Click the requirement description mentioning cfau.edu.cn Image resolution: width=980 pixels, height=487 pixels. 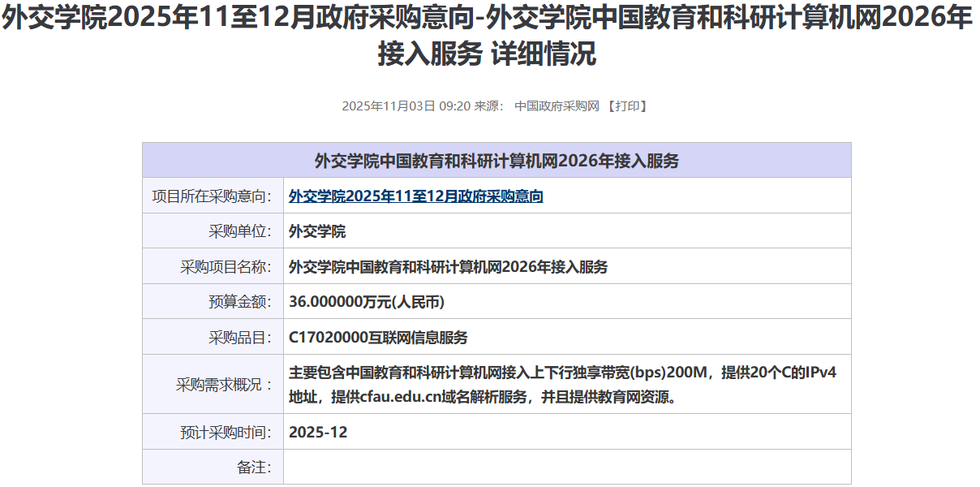click(561, 385)
